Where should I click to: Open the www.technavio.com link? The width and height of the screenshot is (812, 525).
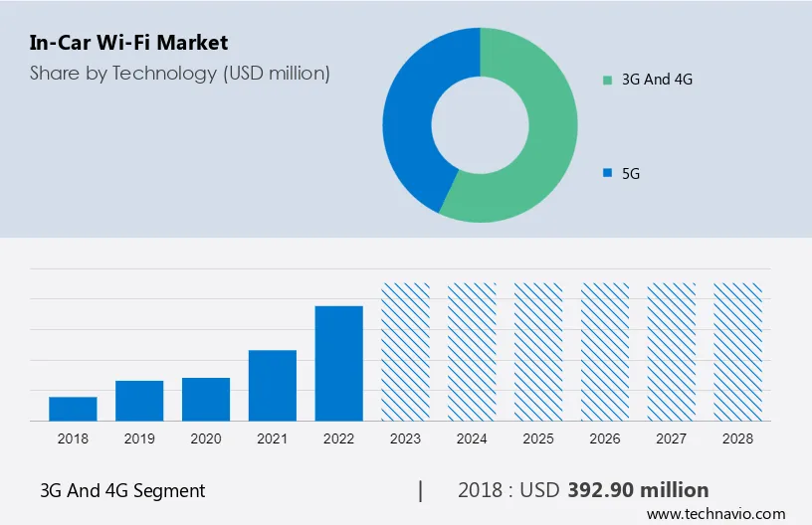(x=715, y=514)
